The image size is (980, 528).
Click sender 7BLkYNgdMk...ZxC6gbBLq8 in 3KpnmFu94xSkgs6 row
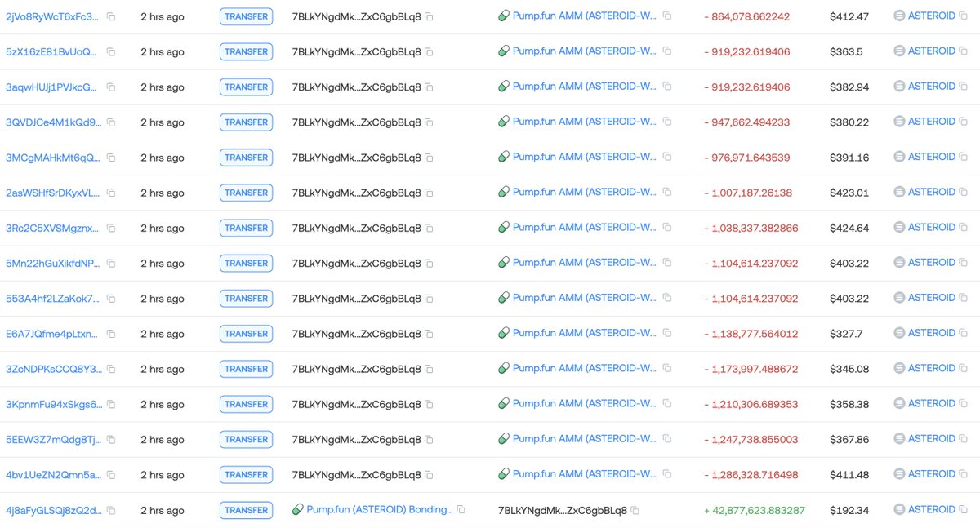(356, 404)
